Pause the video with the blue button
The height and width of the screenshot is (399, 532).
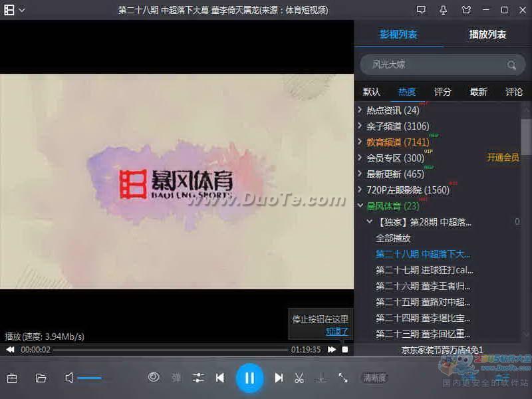(x=249, y=378)
